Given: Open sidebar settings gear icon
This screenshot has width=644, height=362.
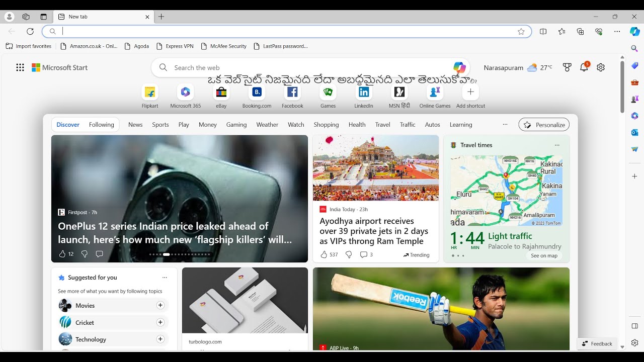Looking at the screenshot, I should (x=634, y=343).
